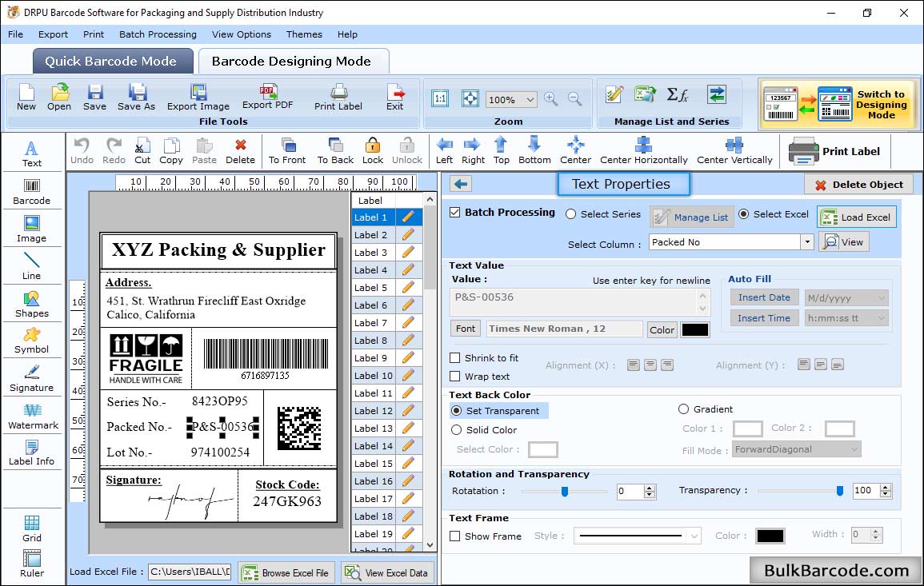Screen dimensions: 924x586
Task: Click edit pencil for Label 5
Action: pyautogui.click(x=408, y=288)
